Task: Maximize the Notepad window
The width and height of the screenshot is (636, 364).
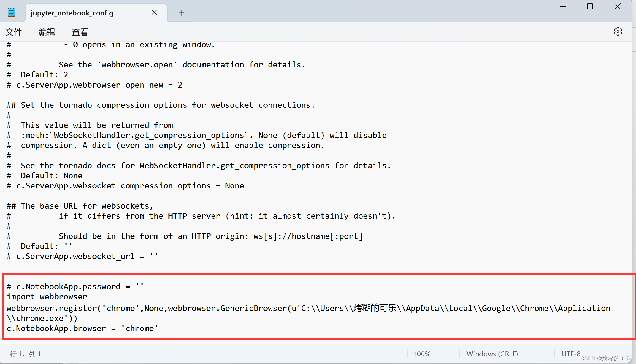Action: (x=590, y=6)
